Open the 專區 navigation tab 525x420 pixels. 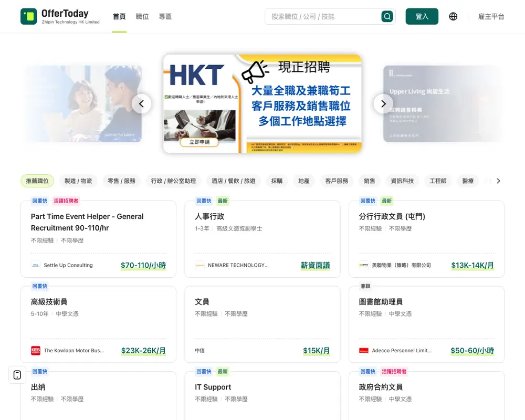pyautogui.click(x=165, y=16)
